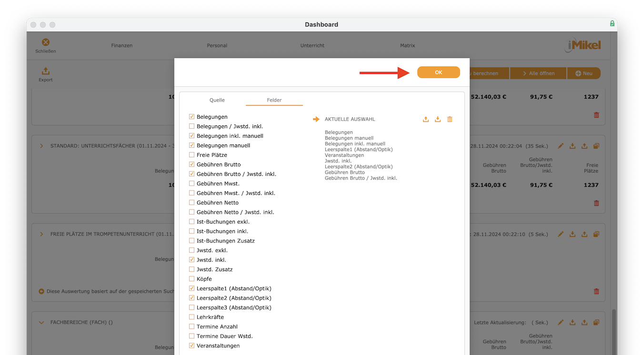Screen dimensions: 644x355
Task: Enable the Freie Plätze checkbox
Action: 191,155
